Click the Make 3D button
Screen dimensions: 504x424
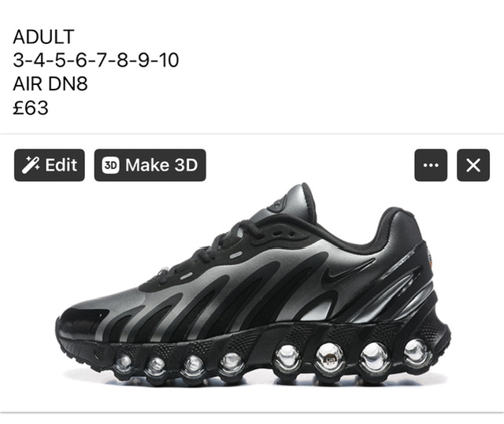(x=150, y=165)
